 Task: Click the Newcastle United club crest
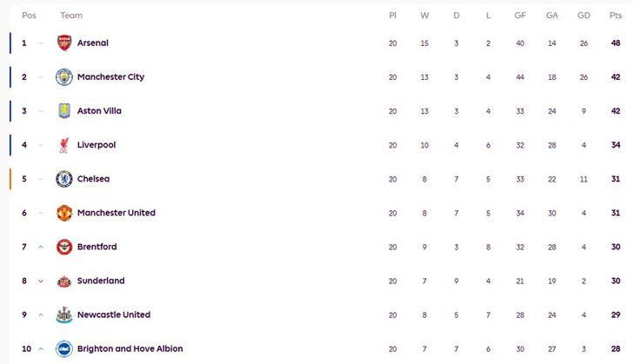tap(64, 314)
